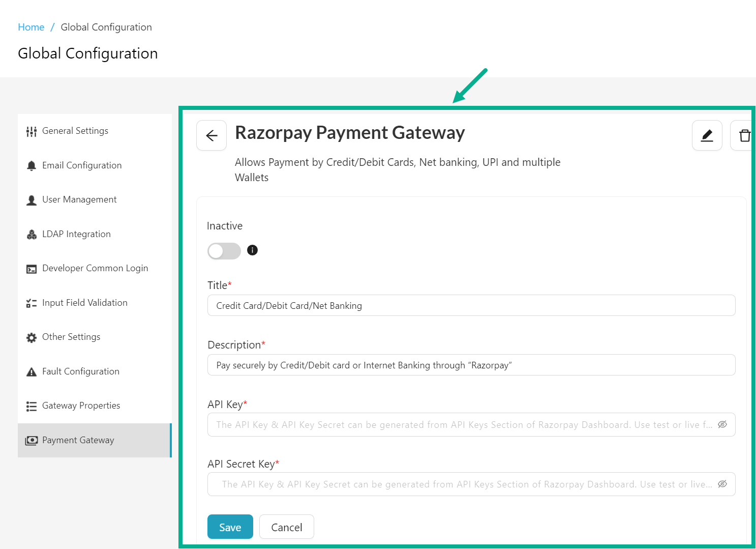Click the Other Settings gear icon
756x549 pixels.
31,337
